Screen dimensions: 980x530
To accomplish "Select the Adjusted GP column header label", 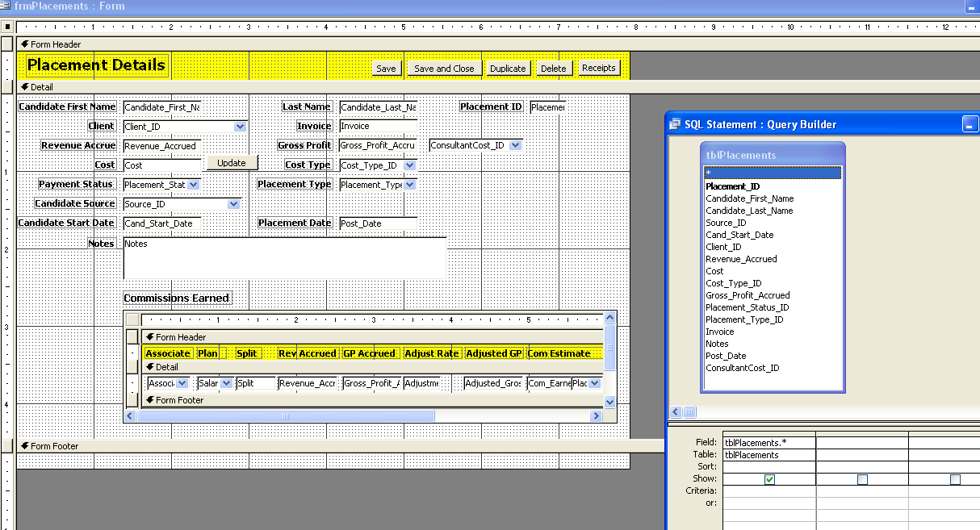I will click(494, 353).
